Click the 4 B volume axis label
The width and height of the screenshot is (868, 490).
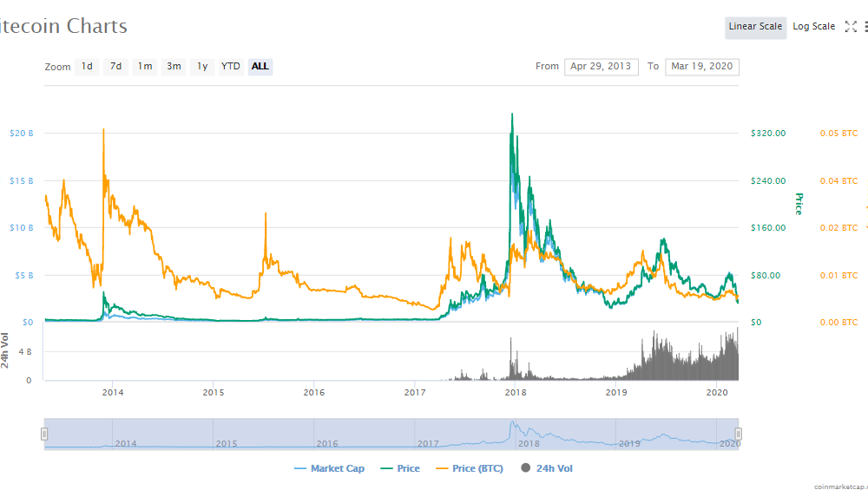coord(25,352)
